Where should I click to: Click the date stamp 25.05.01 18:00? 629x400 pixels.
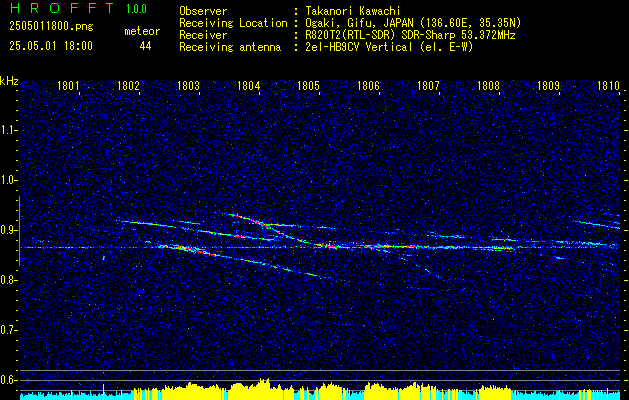[x=51, y=46]
